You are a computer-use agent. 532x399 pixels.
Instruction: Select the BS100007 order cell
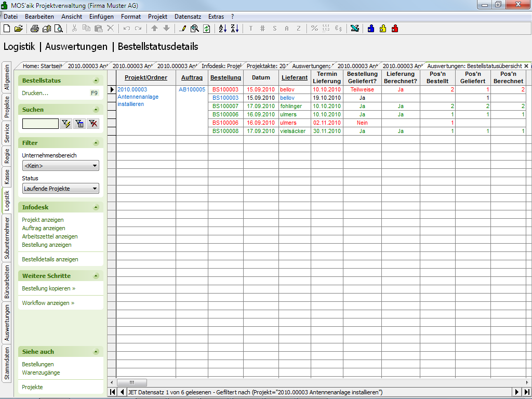tap(225, 106)
